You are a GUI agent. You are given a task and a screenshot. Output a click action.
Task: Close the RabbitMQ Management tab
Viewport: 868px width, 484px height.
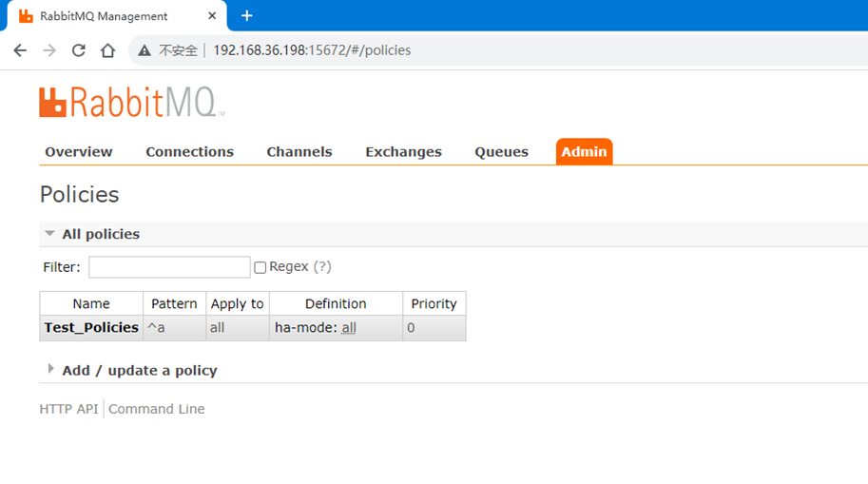click(x=212, y=16)
